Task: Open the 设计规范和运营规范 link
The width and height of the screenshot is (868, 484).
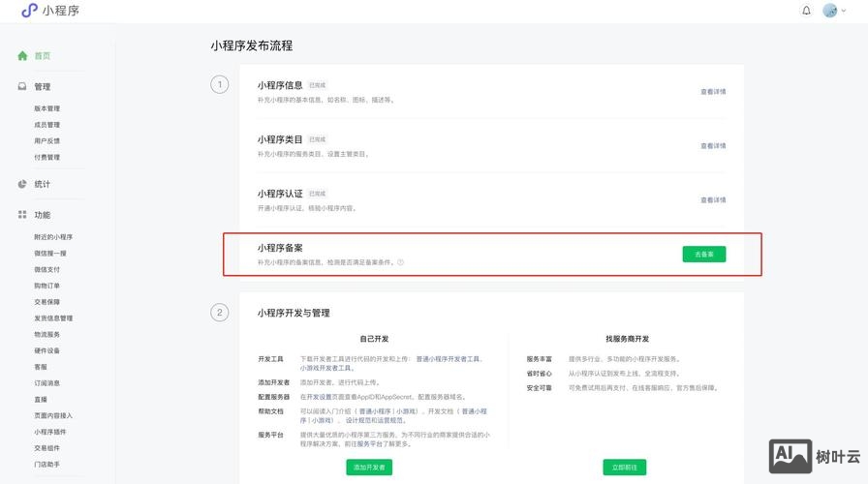Action: click(x=375, y=420)
